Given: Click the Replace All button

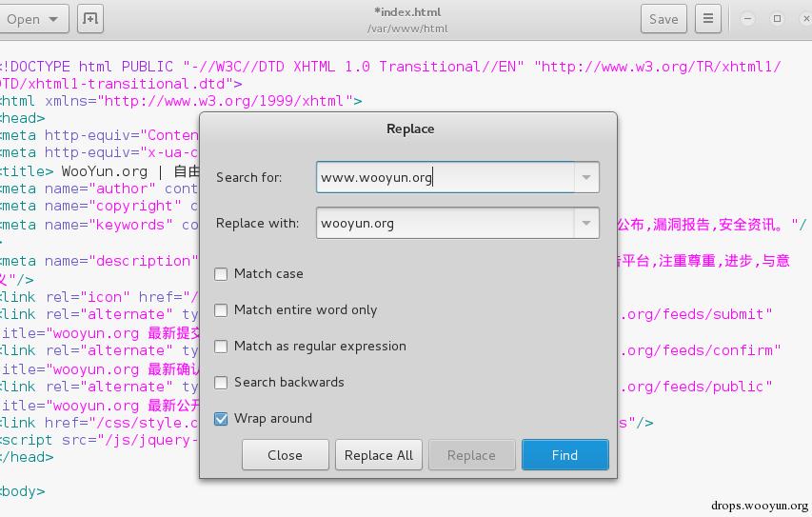Looking at the screenshot, I should 378,455.
